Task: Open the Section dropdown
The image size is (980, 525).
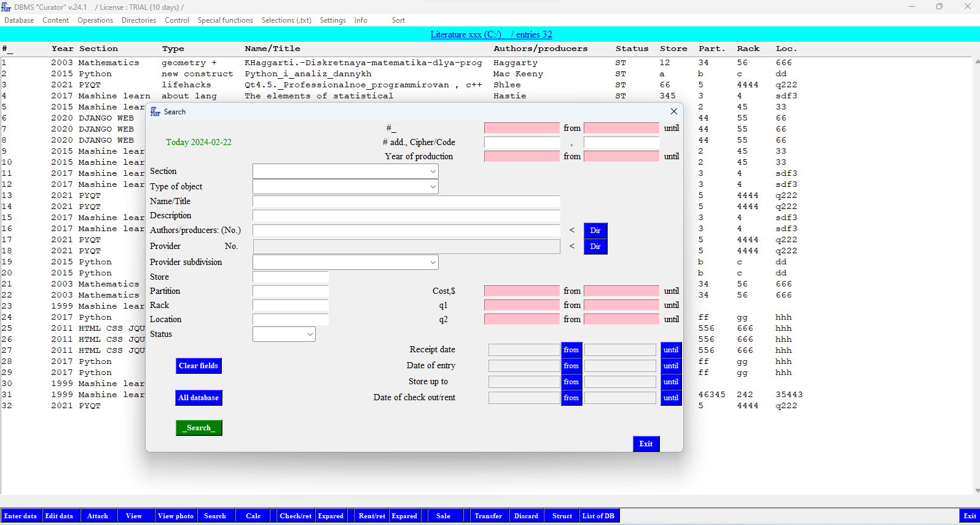Action: point(433,171)
